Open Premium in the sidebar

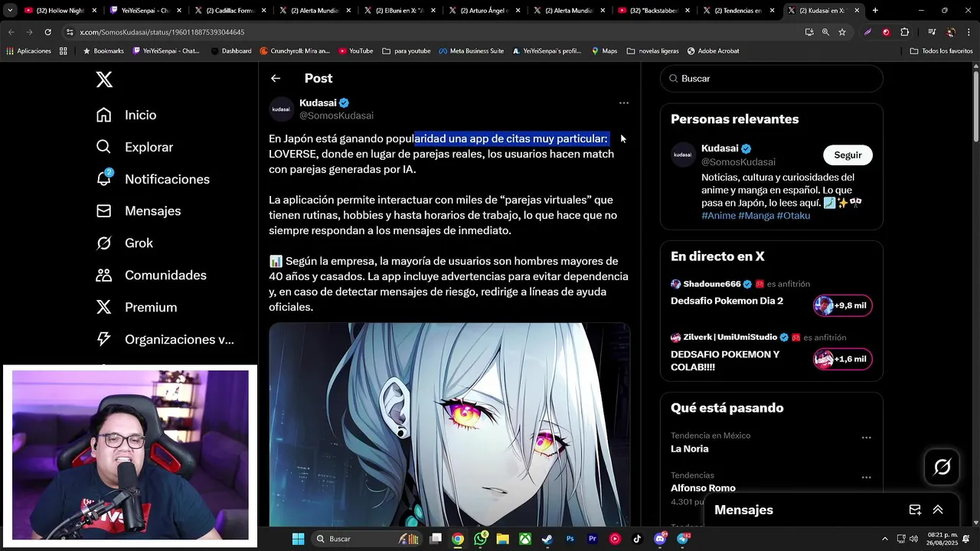(x=136, y=308)
